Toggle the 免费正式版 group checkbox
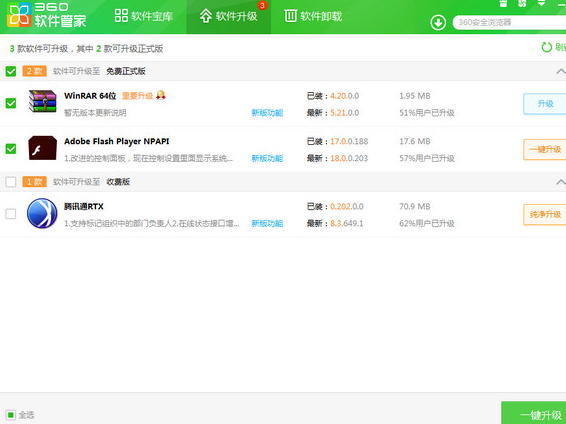566x424 pixels. click(x=11, y=71)
